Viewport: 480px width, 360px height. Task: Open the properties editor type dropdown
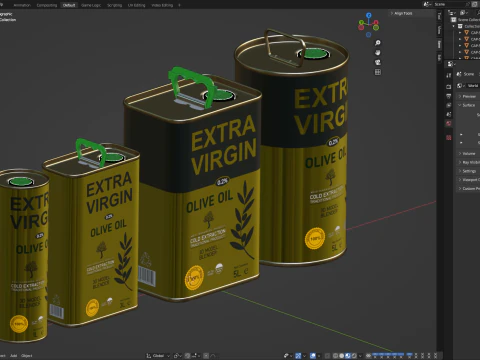pos(451,64)
